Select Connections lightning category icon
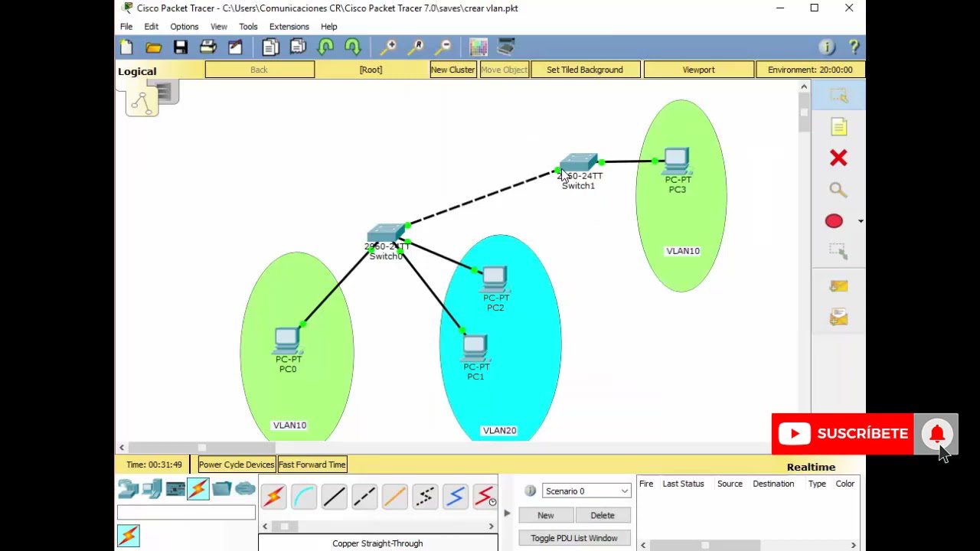This screenshot has height=551, width=980. 198,488
